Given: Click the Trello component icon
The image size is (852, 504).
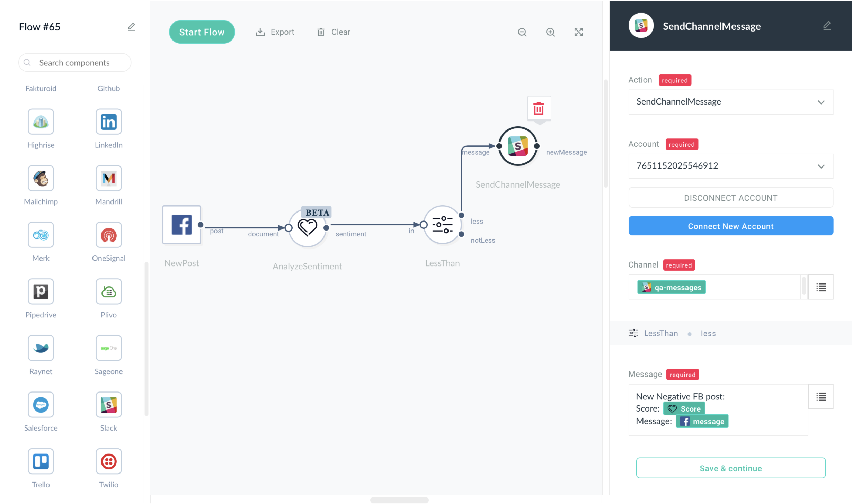Looking at the screenshot, I should pos(41,461).
